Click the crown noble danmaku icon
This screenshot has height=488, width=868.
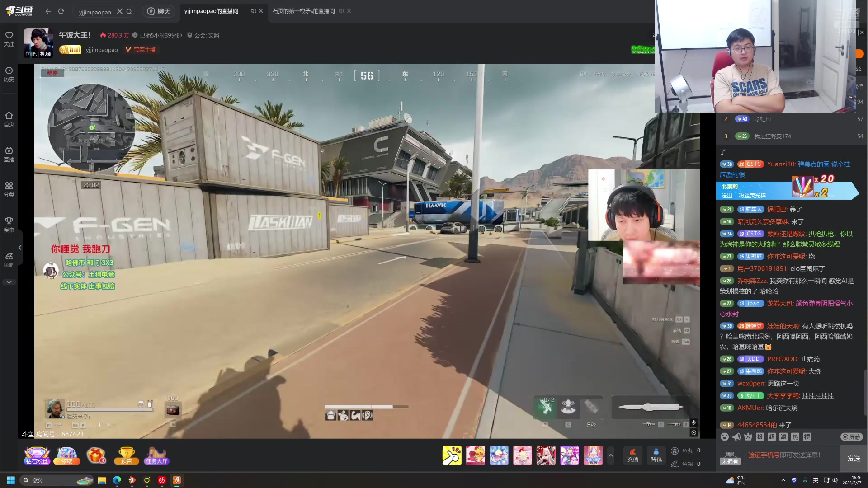748,436
